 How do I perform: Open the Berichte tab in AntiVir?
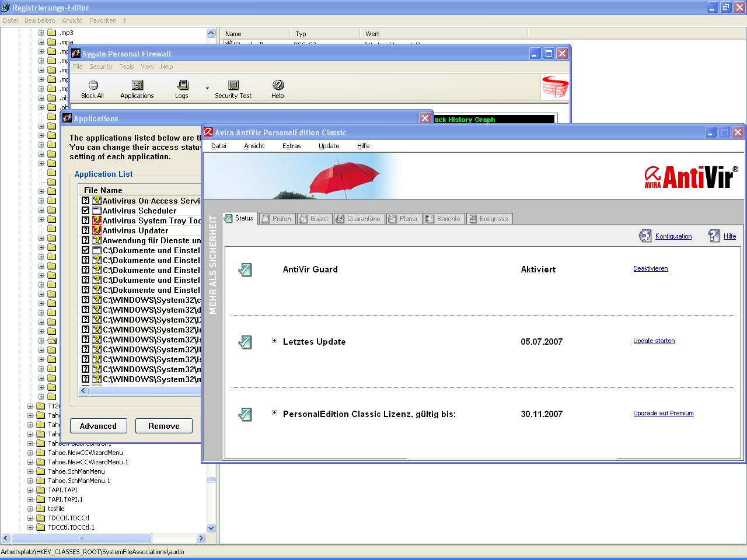[x=443, y=219]
